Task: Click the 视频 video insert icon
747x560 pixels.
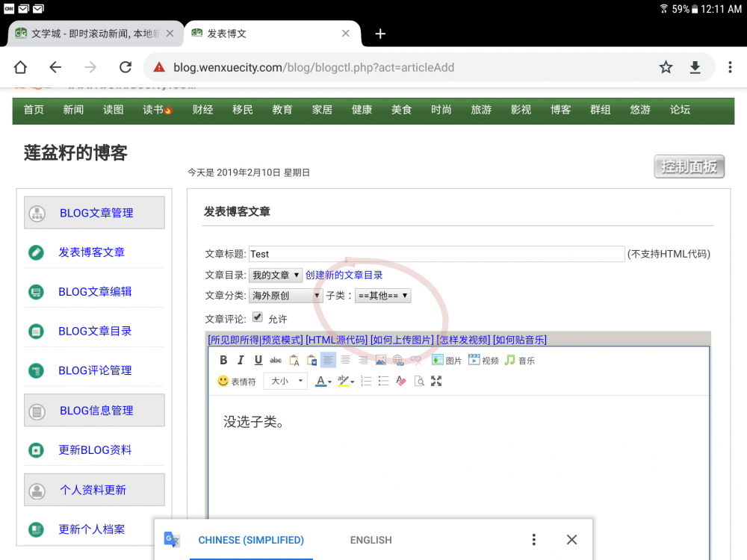Action: point(483,360)
